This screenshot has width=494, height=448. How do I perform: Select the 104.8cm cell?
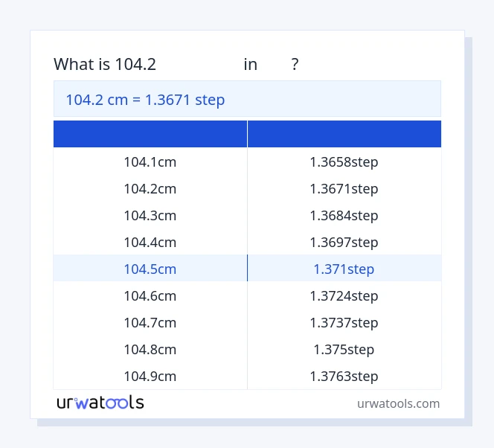[150, 350]
